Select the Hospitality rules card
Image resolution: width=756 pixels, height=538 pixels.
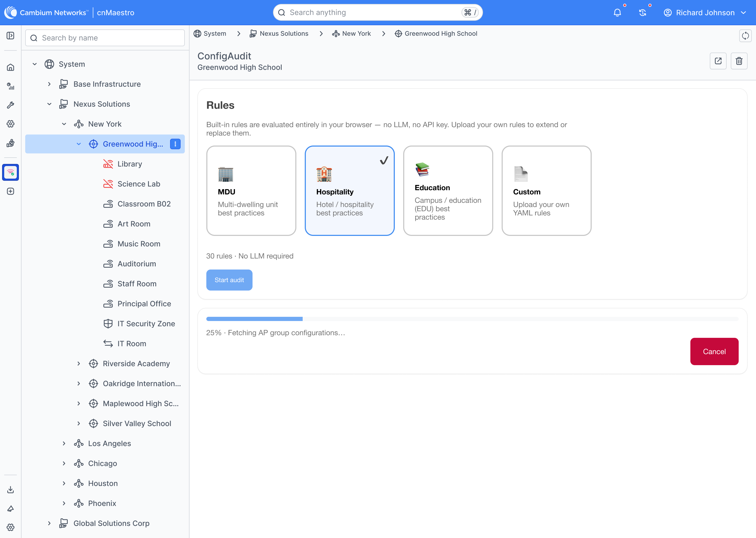coord(350,191)
